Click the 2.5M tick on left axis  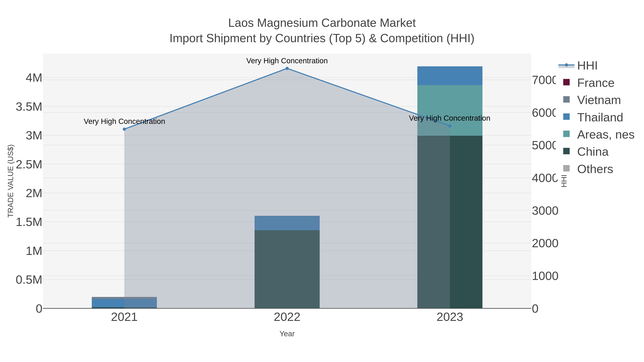(x=29, y=165)
